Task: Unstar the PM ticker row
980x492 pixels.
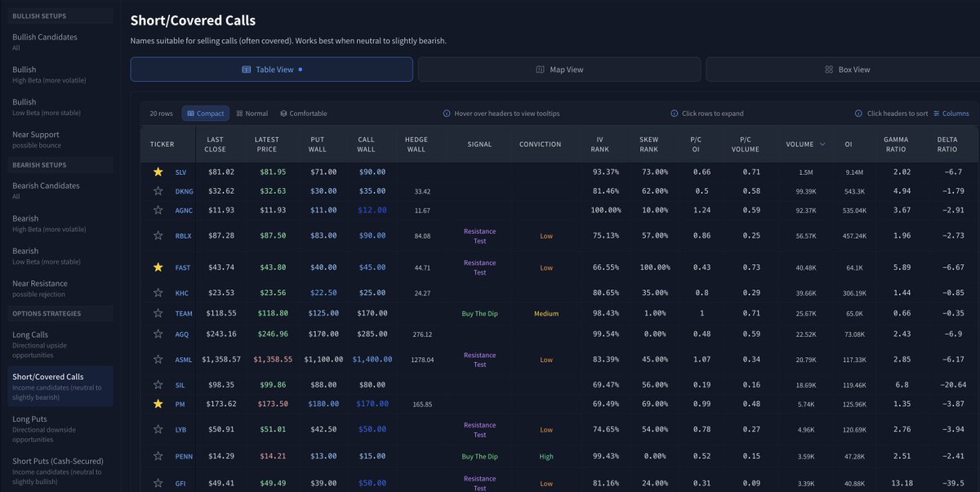Action: [x=158, y=404]
